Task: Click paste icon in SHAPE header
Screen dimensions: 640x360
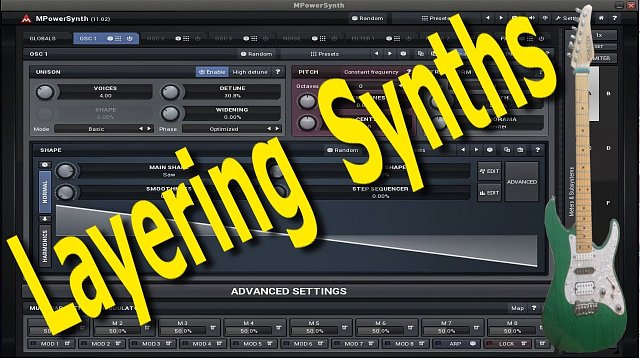Action: [x=520, y=150]
